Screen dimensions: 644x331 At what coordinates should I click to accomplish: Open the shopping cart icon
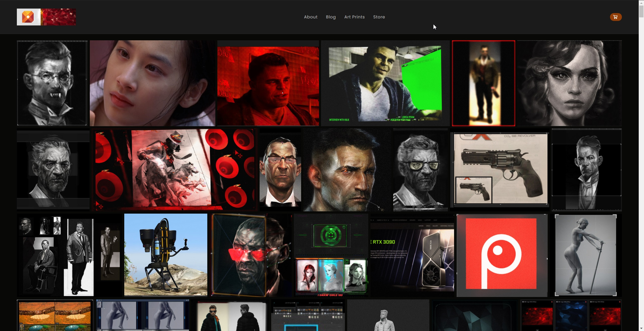[x=616, y=17]
